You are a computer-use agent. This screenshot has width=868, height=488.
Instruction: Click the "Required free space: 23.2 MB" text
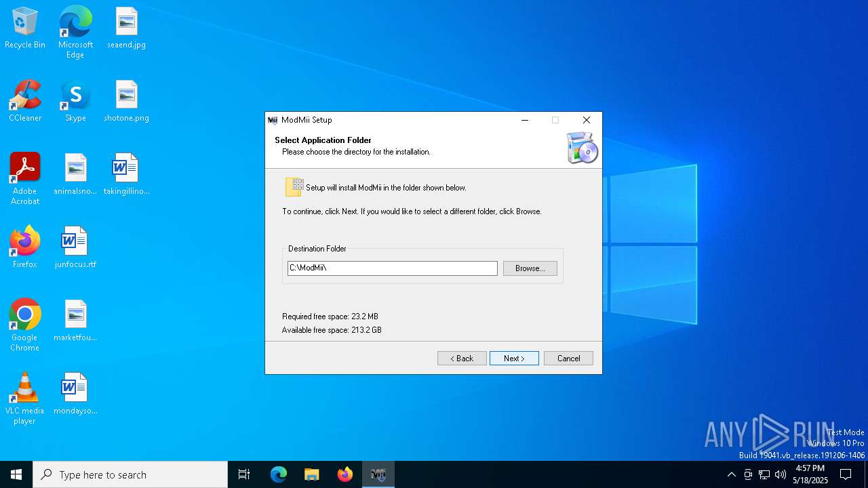pyautogui.click(x=330, y=317)
